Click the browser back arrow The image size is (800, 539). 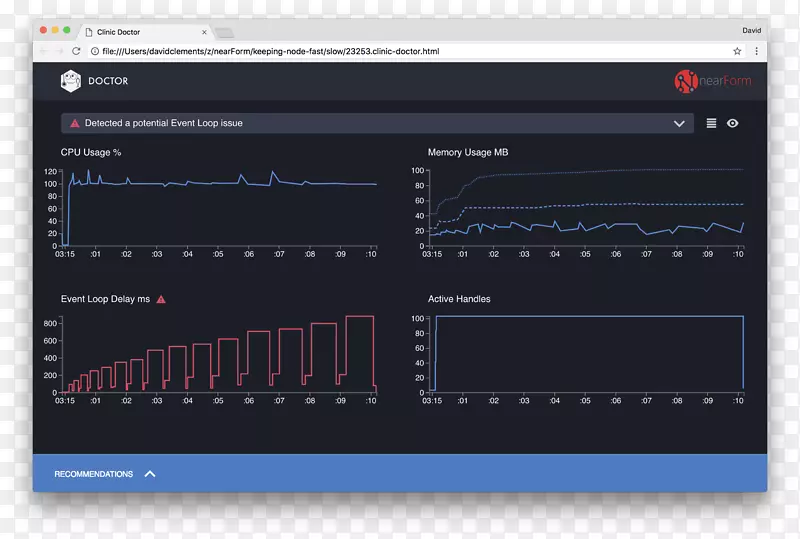tap(44, 51)
